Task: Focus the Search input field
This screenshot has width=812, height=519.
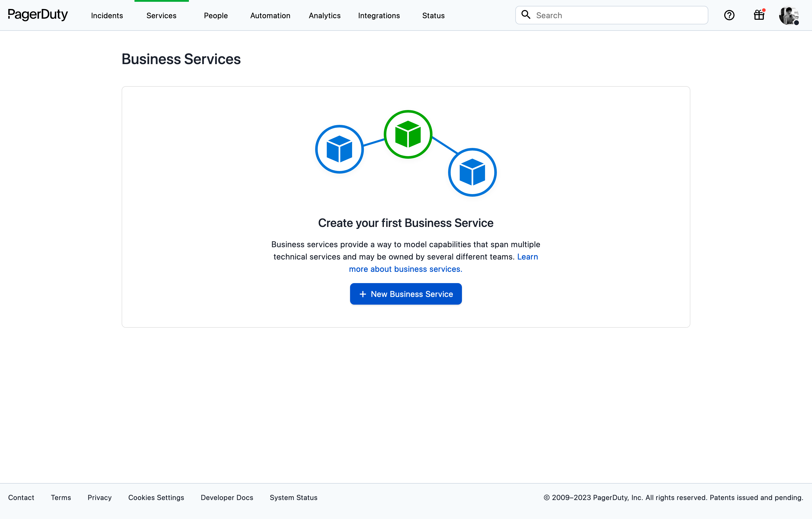Action: [611, 15]
